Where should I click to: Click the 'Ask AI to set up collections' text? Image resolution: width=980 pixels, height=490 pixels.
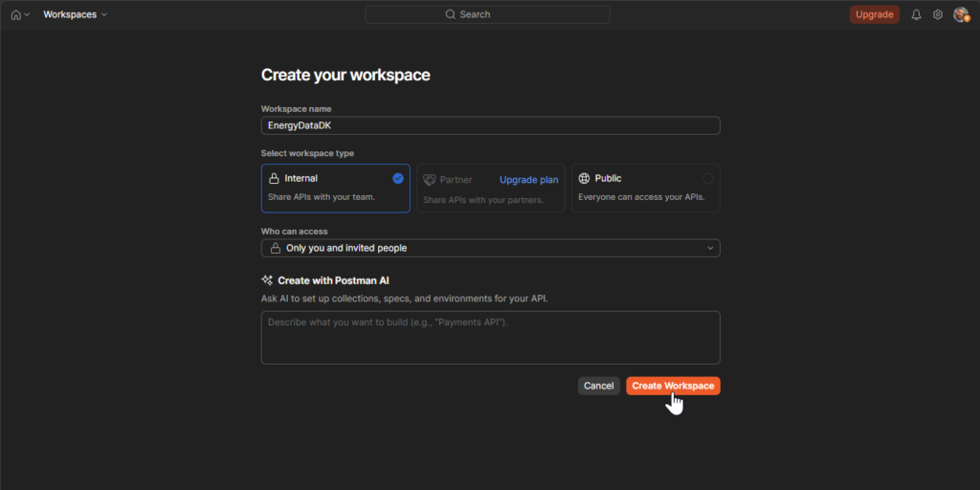click(x=405, y=299)
